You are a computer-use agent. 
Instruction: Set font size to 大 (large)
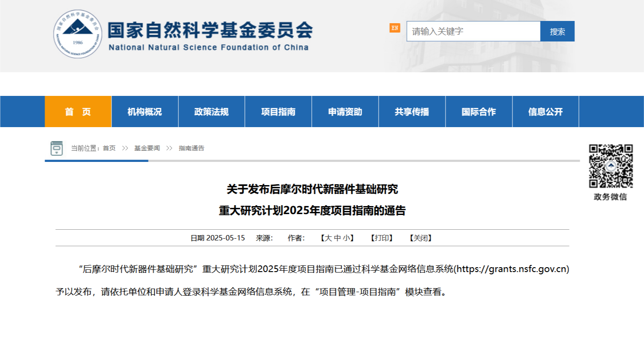click(x=328, y=238)
